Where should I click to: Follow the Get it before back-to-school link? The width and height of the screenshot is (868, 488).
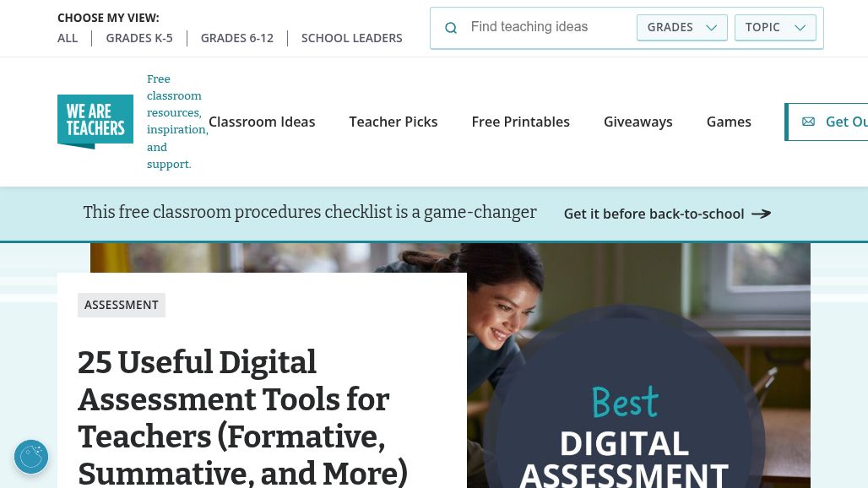tap(667, 214)
